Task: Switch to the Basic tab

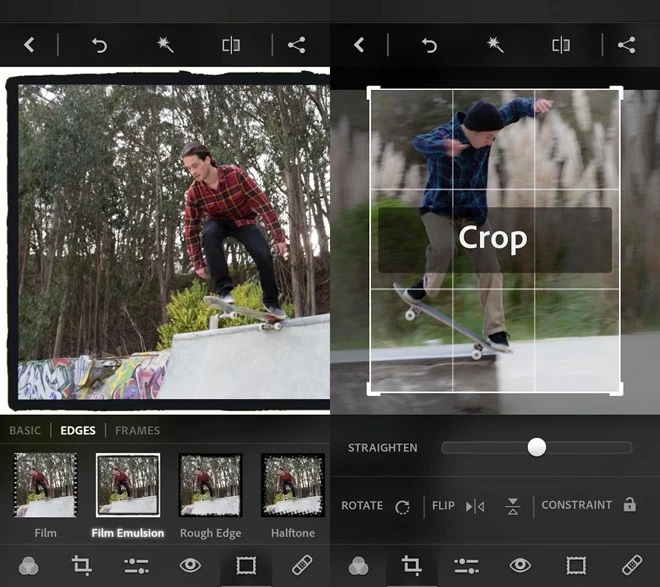Action: pos(25,431)
